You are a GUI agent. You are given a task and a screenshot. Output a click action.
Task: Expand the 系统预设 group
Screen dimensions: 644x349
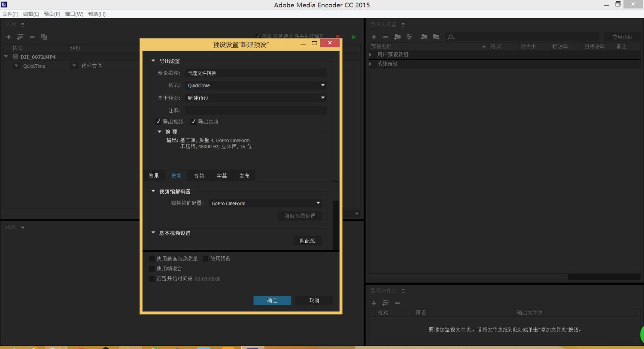[371, 64]
